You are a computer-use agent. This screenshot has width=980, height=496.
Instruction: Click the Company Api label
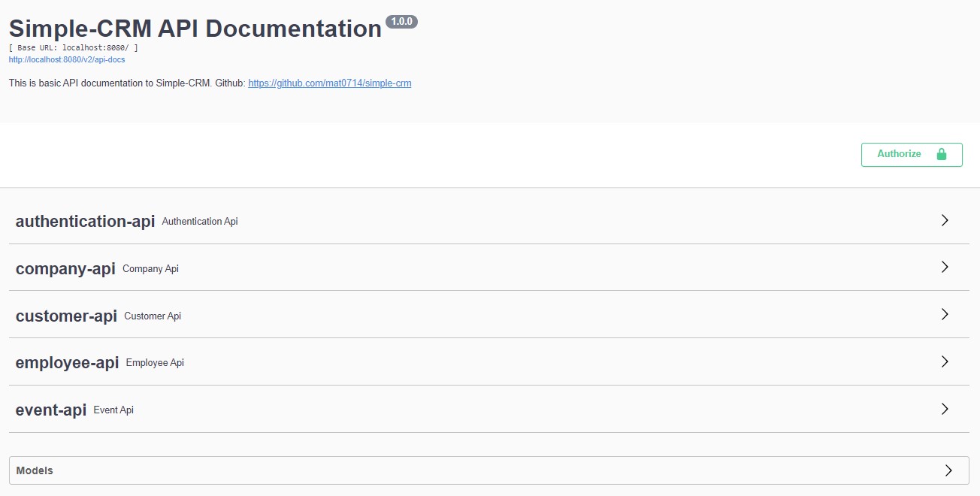click(x=150, y=268)
